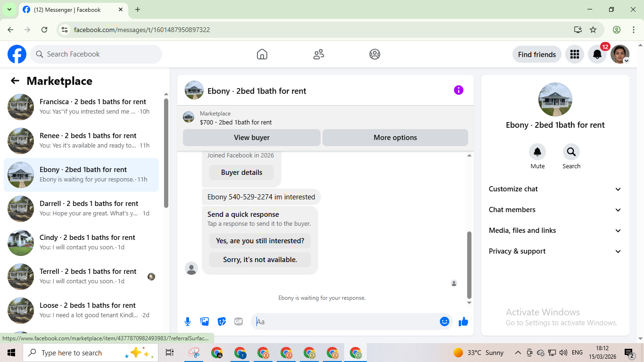The image size is (644, 362).
Task: Open the Windows Start menu
Action: click(x=11, y=353)
